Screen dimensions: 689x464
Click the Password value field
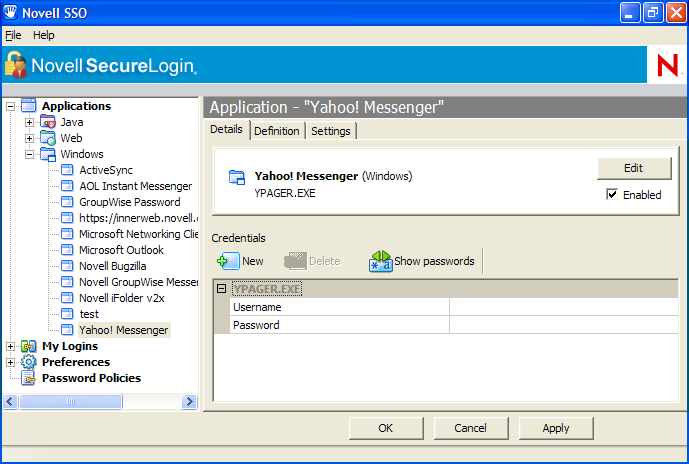click(563, 325)
